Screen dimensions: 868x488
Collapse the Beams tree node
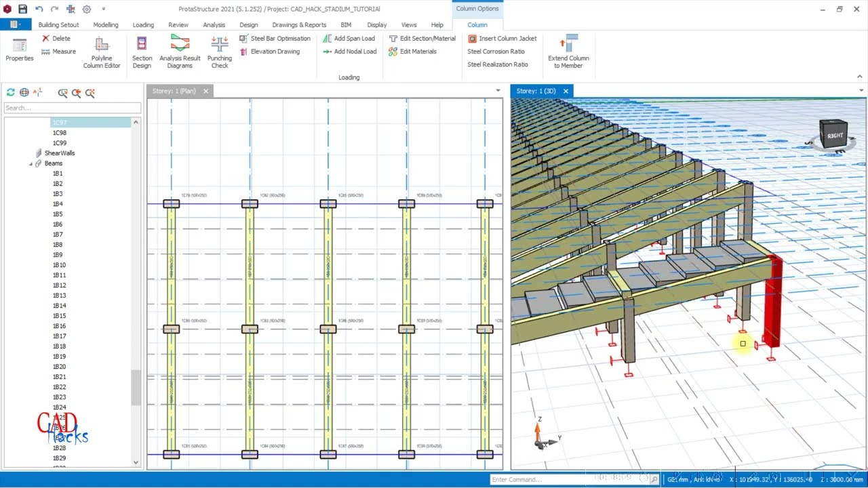click(31, 163)
